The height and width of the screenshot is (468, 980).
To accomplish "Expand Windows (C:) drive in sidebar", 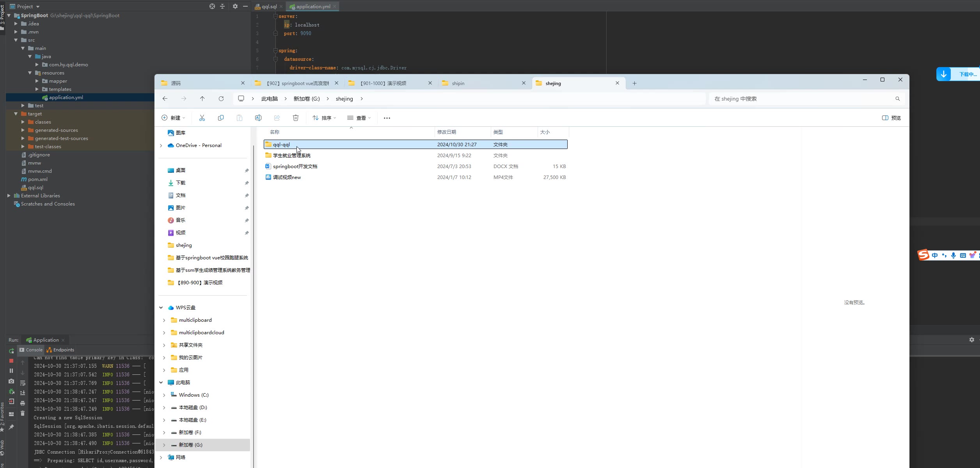I will [164, 395].
